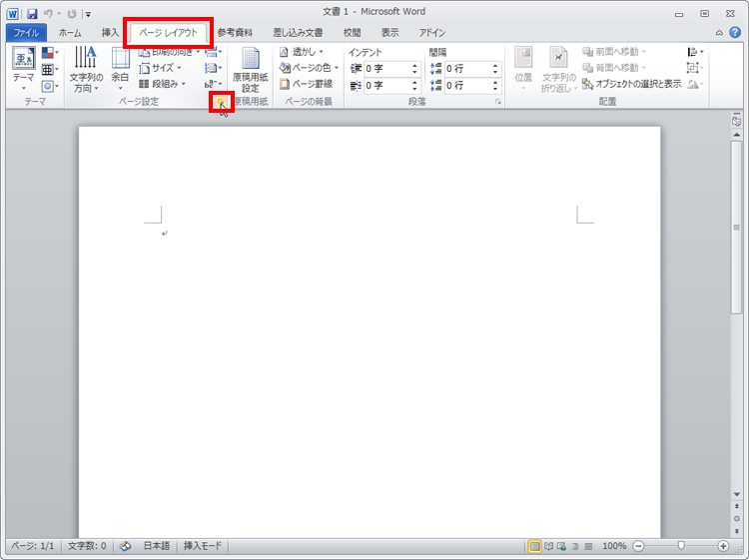
Task: Open the object align dropdown in 配置 group
Action: click(x=695, y=52)
